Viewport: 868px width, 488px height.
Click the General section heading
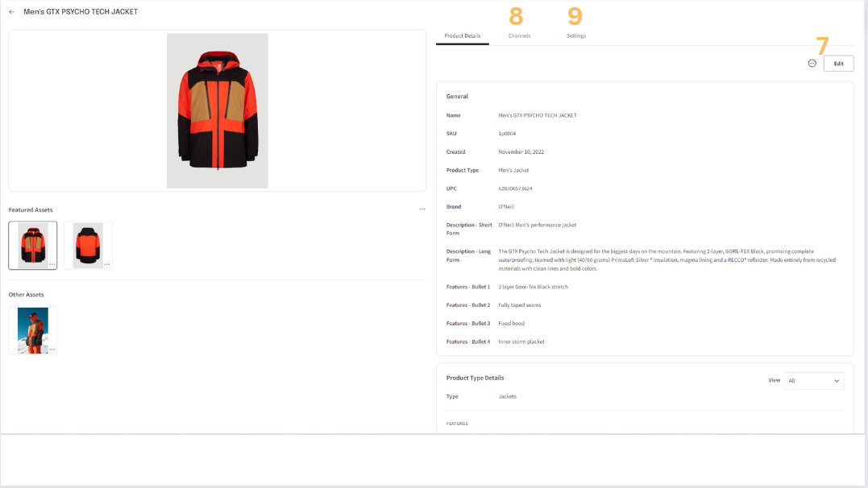click(457, 97)
